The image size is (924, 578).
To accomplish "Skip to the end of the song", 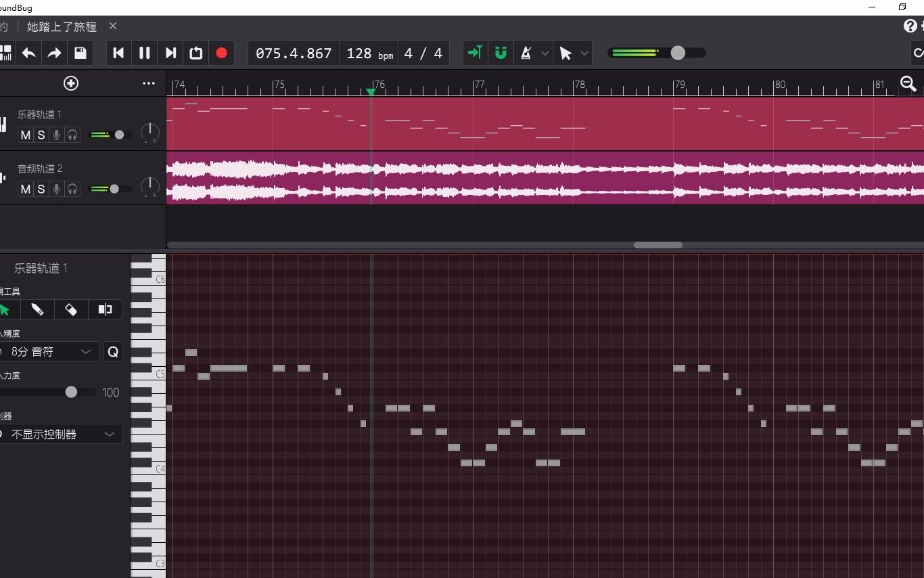I will point(170,53).
